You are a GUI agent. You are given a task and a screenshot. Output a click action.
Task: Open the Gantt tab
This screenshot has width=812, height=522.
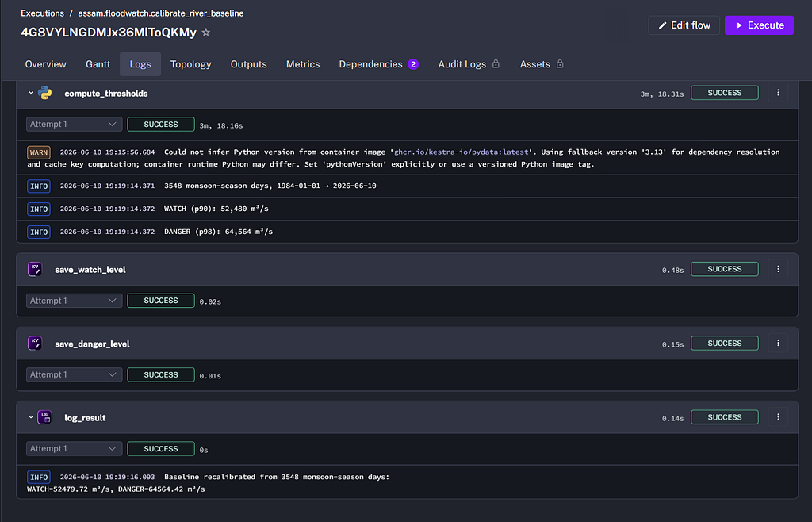(x=98, y=64)
